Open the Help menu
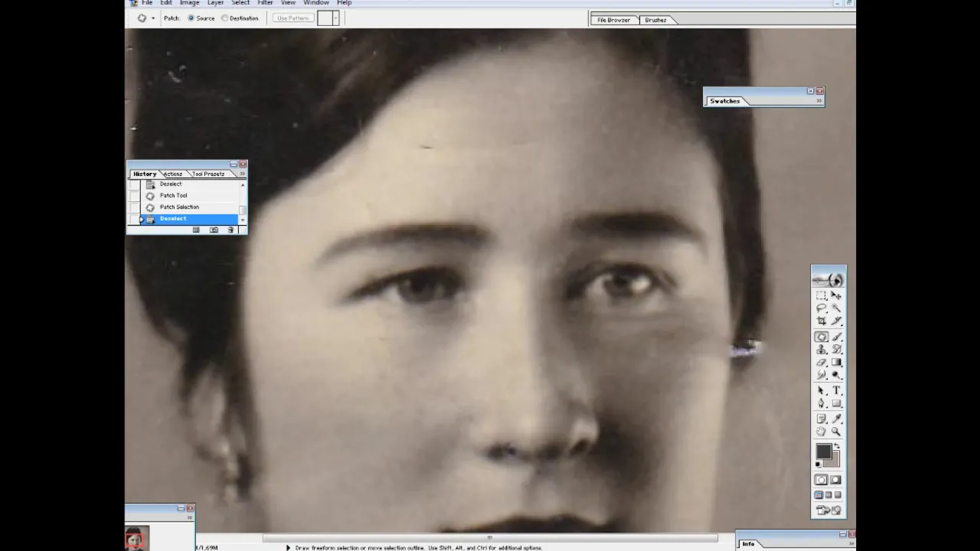 [x=345, y=3]
